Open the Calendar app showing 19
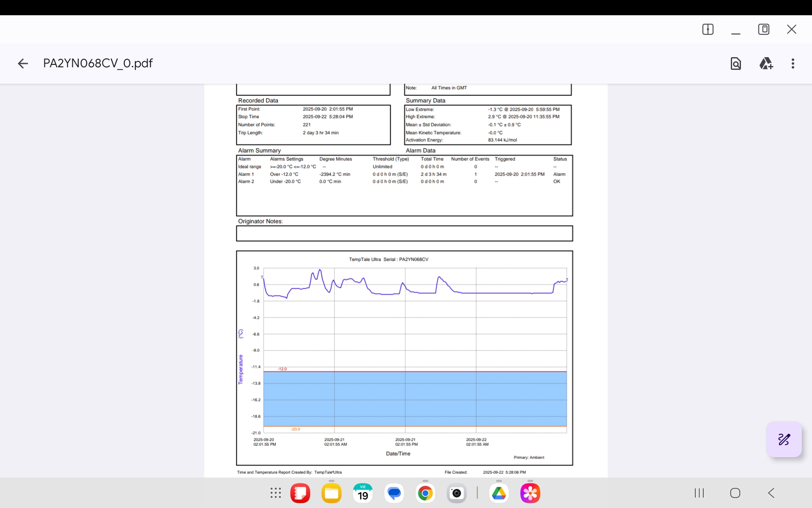Image resolution: width=812 pixels, height=508 pixels. 363,493
